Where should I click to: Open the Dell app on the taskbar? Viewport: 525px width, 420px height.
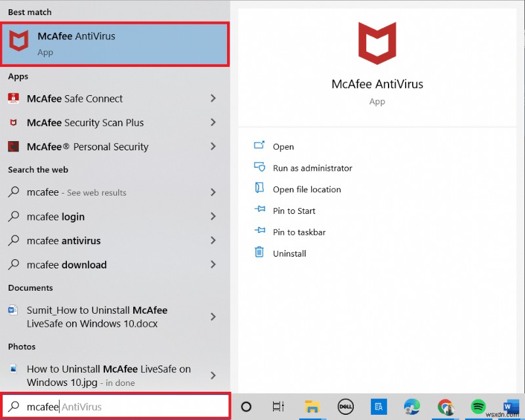pos(346,407)
